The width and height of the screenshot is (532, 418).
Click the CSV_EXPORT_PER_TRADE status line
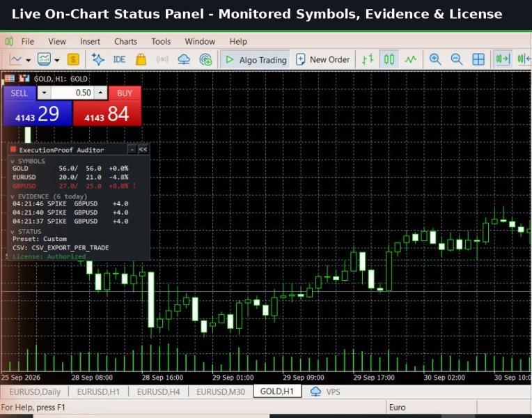coord(61,248)
